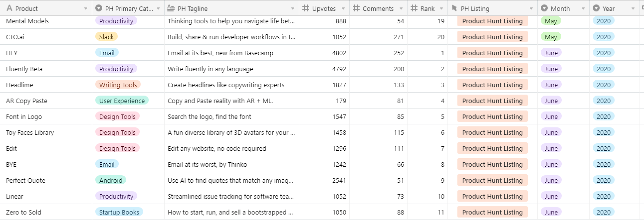
Task: Click the PH Tagline long-text icon
Action: (171, 8)
